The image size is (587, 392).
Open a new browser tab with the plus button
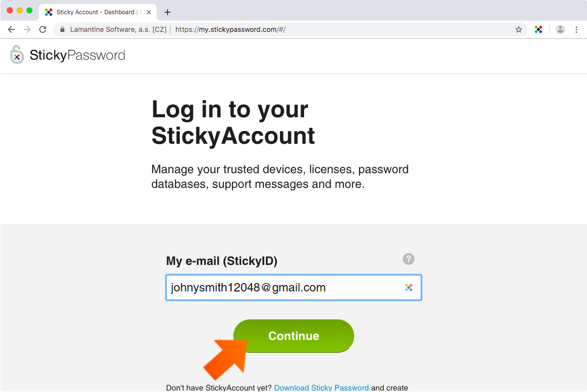[x=168, y=12]
